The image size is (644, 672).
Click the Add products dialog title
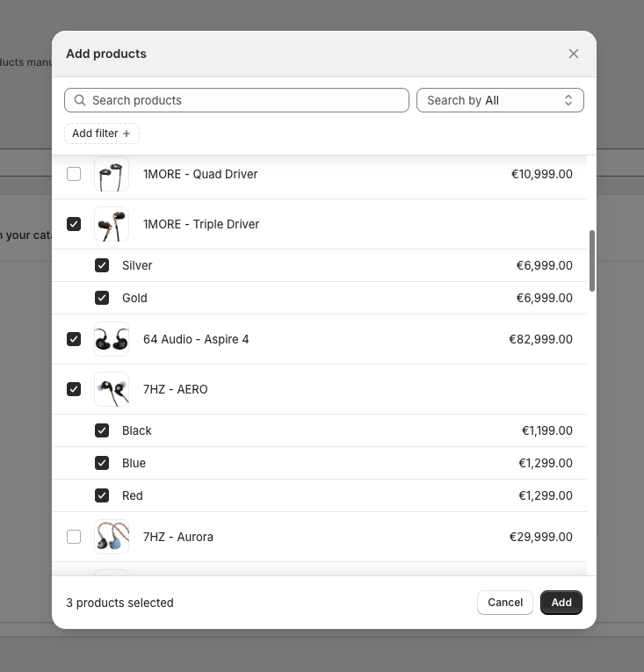click(106, 54)
